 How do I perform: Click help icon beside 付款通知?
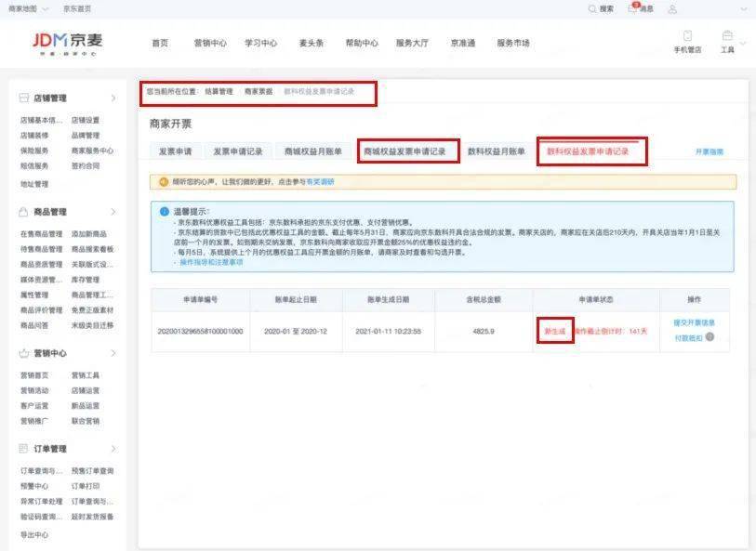[710, 336]
